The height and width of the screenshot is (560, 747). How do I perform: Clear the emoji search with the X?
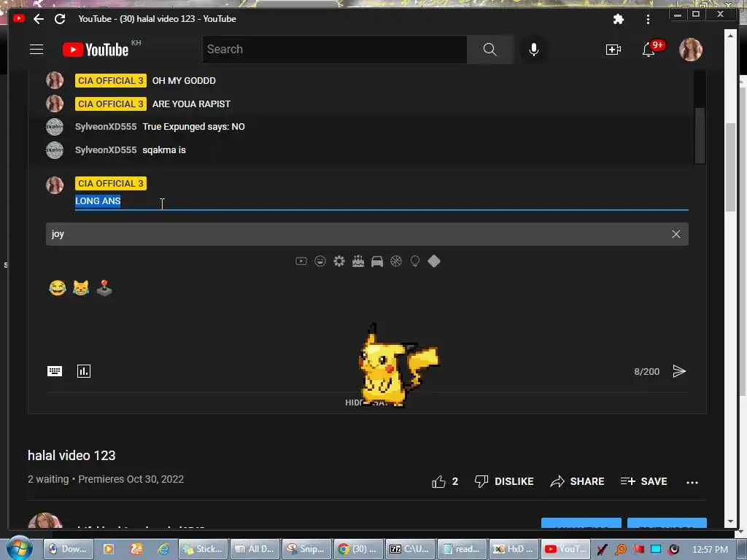pos(676,234)
